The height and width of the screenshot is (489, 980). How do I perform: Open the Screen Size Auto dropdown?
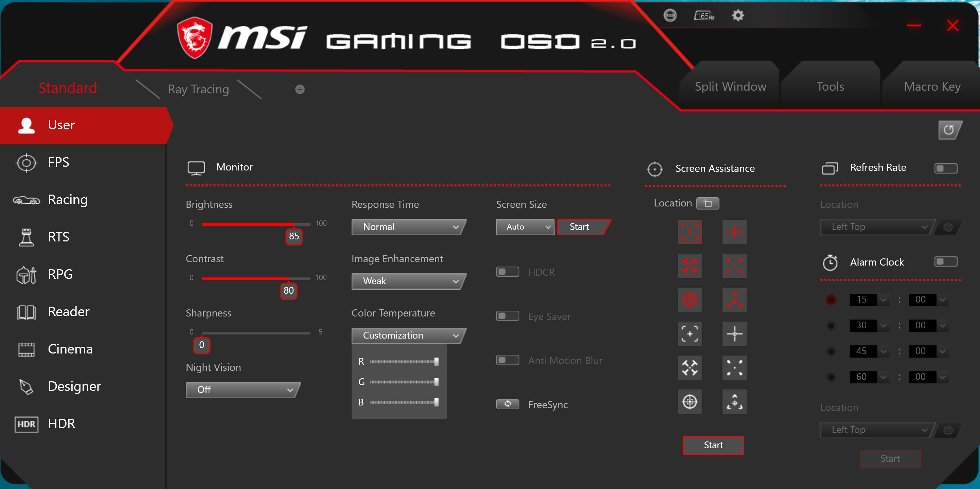(525, 227)
